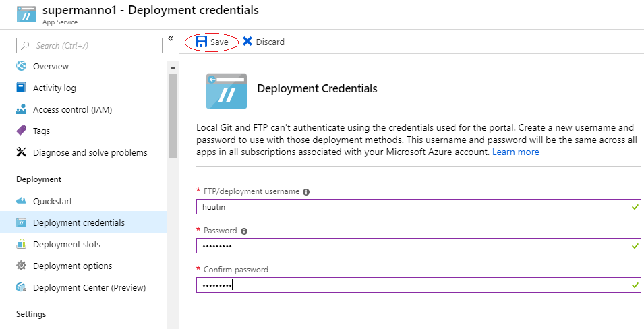This screenshot has width=644, height=329.
Task: Focus the Search (Ctrl+/) box
Action: [89, 46]
